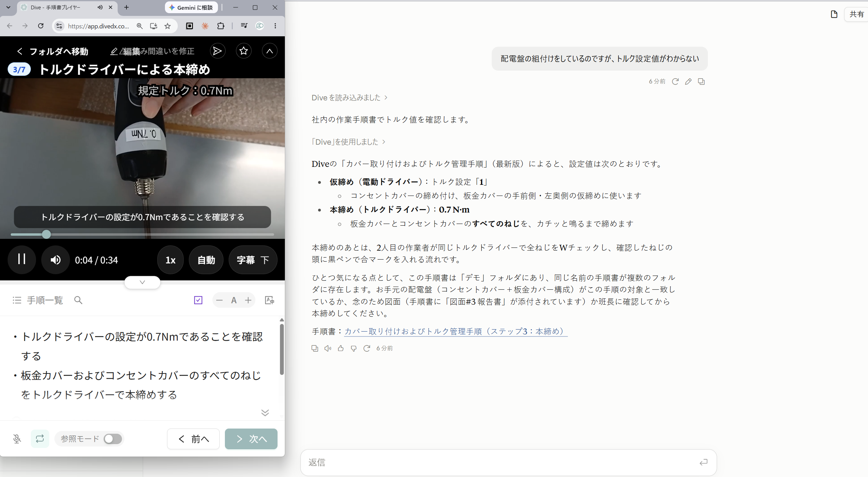Collapse the video panel with down chevron
Viewport: 868px width, 477px height.
[x=142, y=282]
